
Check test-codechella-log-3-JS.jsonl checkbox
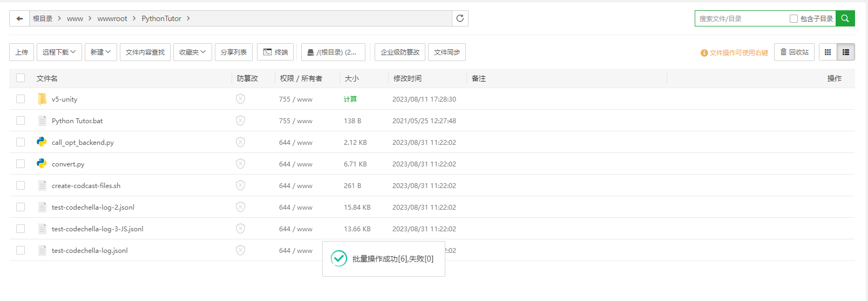21,229
